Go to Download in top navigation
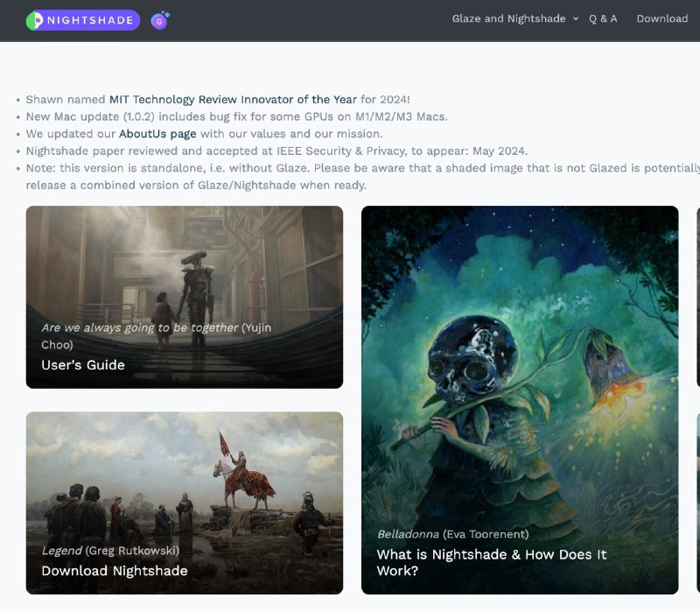The image size is (700, 612). click(x=661, y=18)
